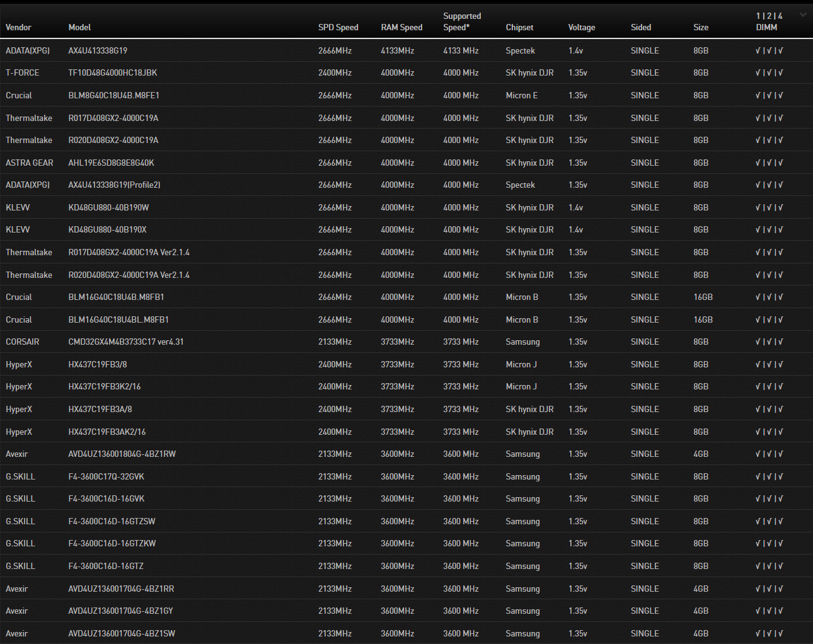
Task: Click DIMM checkmarks in the T-FORCE row
Action: point(769,72)
